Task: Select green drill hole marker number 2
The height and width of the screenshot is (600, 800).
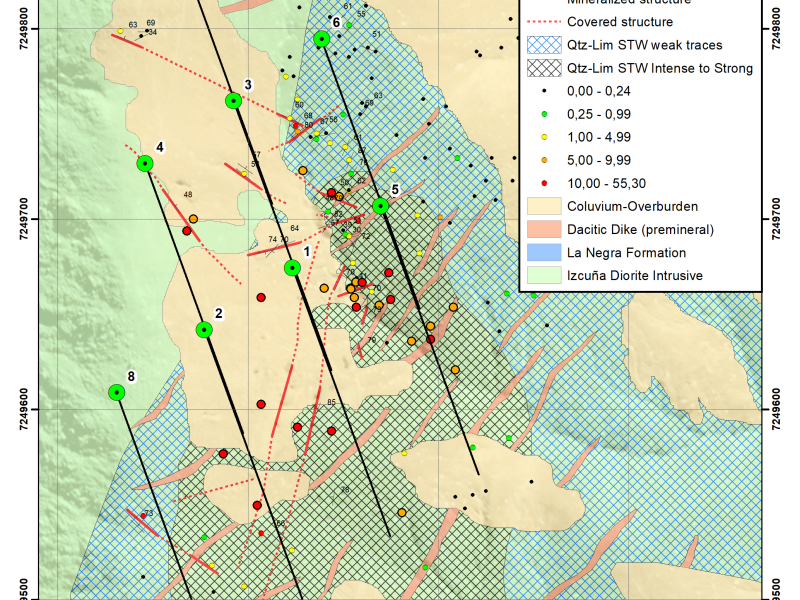Action: (x=204, y=330)
